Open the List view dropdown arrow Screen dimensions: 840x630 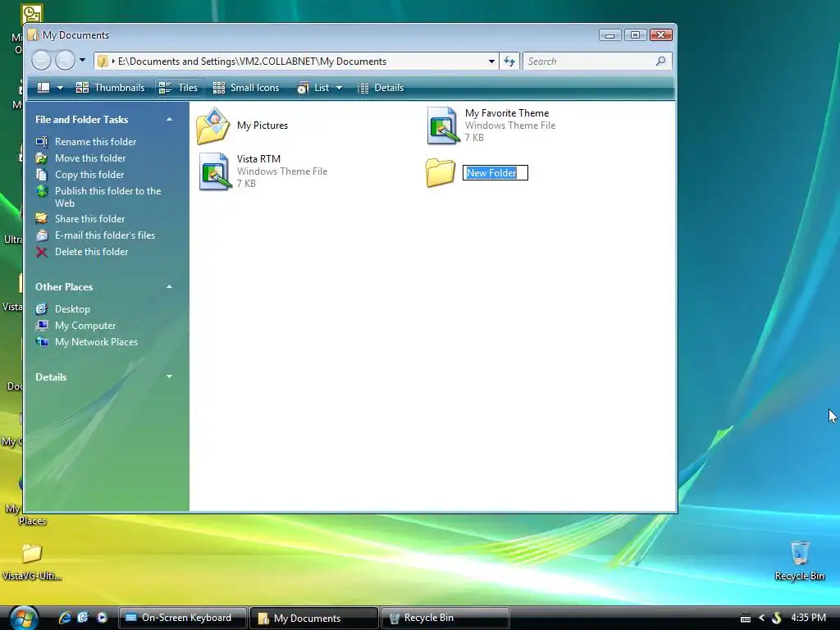coord(339,88)
